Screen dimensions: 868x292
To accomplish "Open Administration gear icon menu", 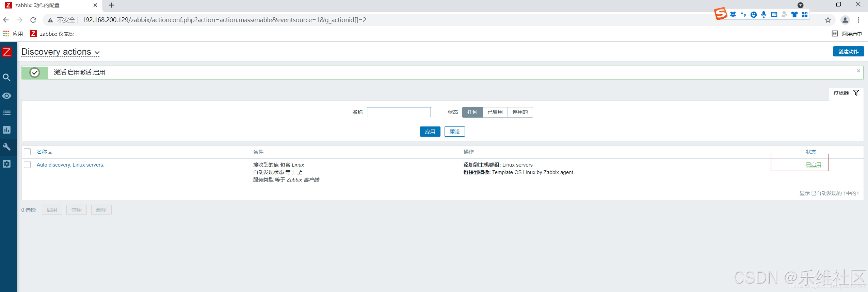I will click(6, 164).
